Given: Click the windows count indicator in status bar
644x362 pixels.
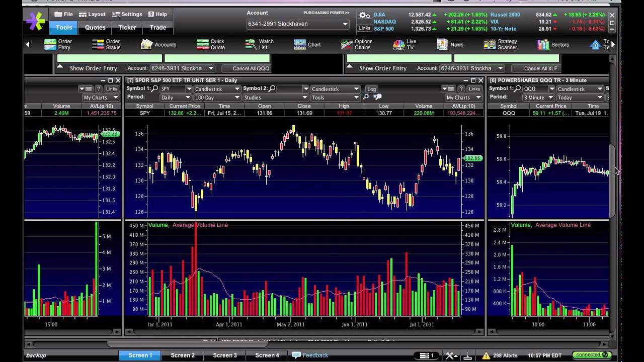Looking at the screenshot, I should 427,355.
